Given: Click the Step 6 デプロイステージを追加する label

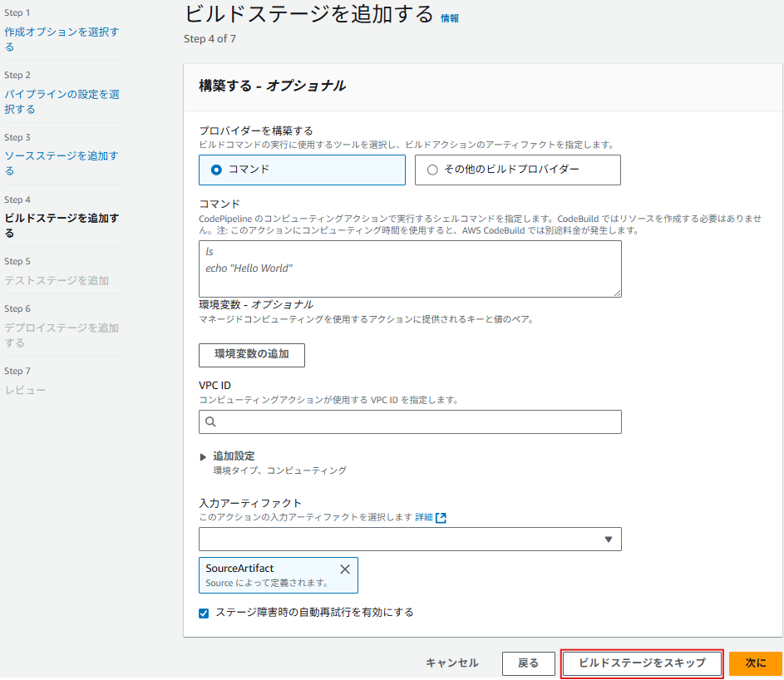Looking at the screenshot, I should (x=62, y=335).
